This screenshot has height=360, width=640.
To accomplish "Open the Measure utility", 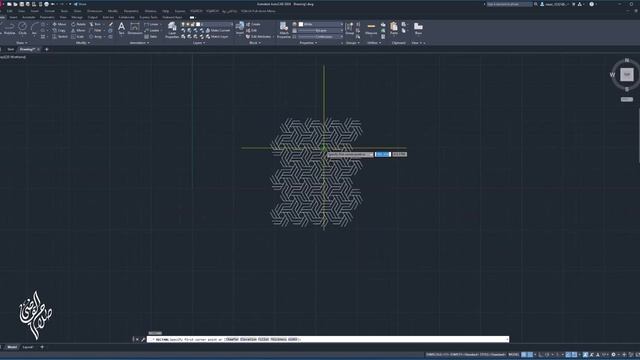I will pyautogui.click(x=371, y=28).
